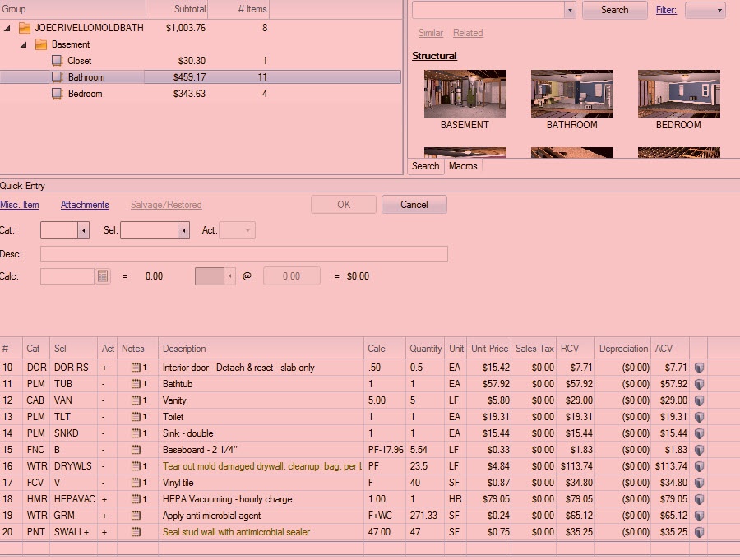The height and width of the screenshot is (560, 740).
Task: Collapse the Basement tree node
Action: pos(24,44)
